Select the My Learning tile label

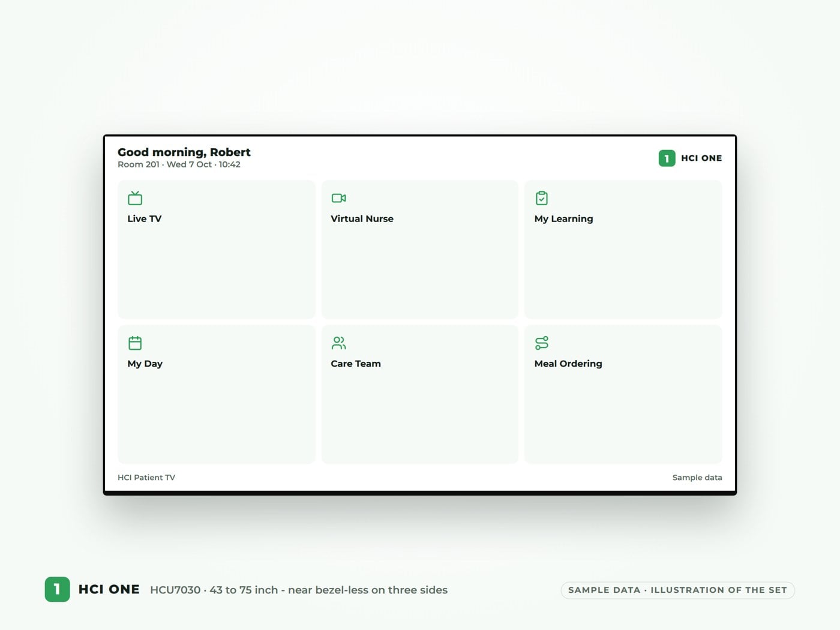(563, 219)
